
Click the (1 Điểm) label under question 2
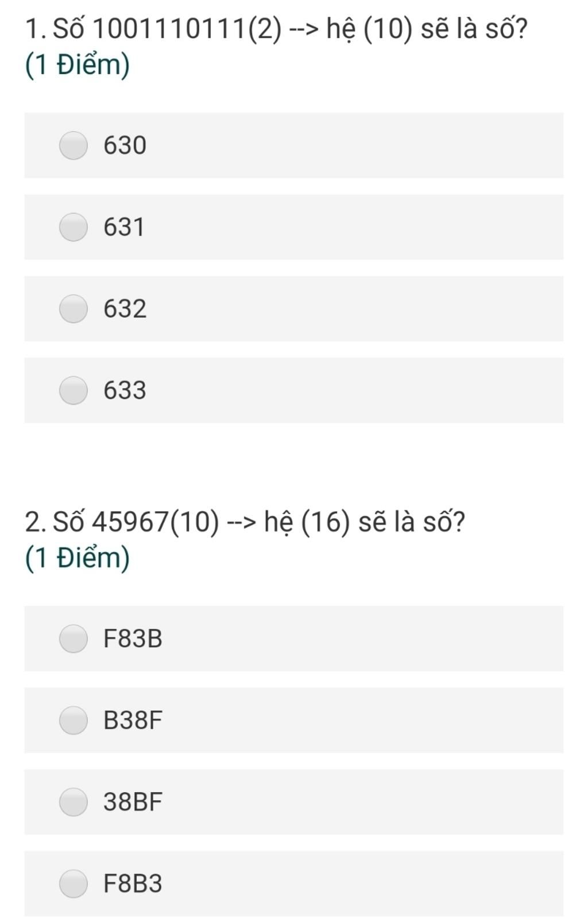click(x=78, y=557)
